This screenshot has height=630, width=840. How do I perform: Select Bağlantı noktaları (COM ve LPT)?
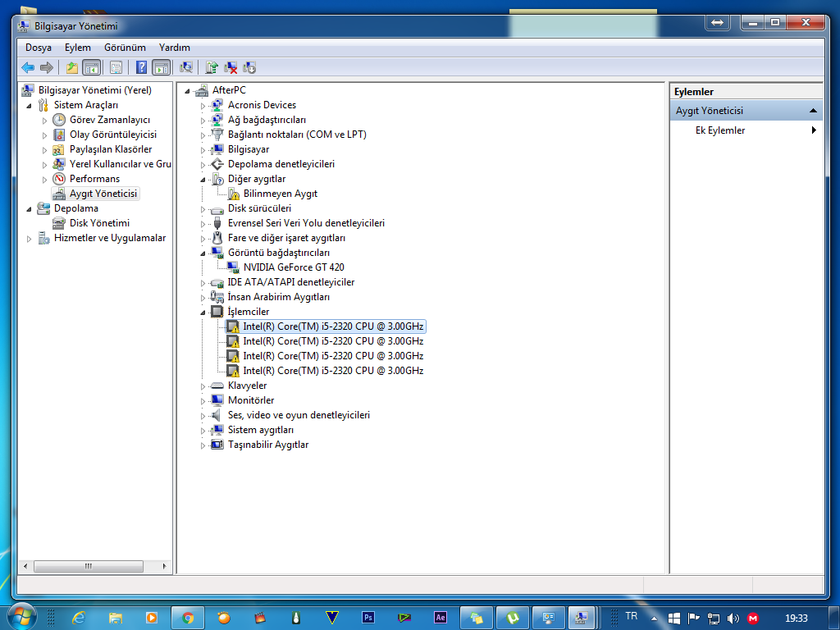pyautogui.click(x=297, y=135)
